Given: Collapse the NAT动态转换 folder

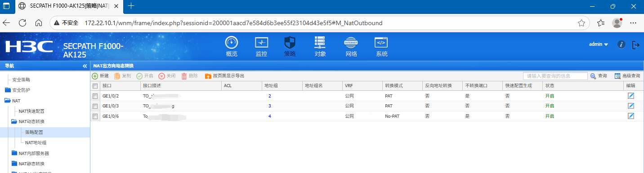Looking at the screenshot, I should [14, 121].
